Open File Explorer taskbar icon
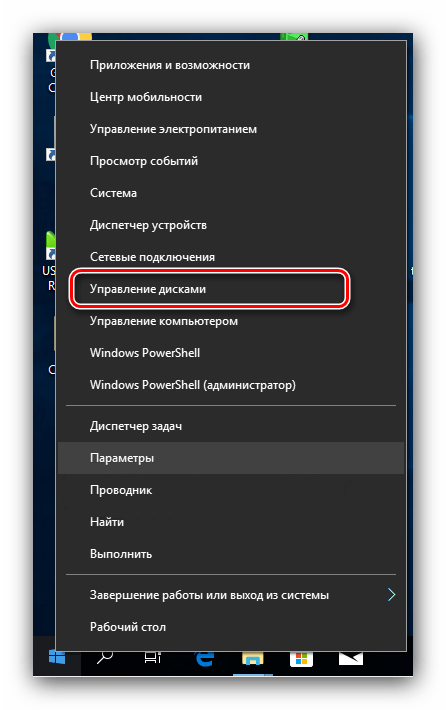 pyautogui.click(x=253, y=659)
